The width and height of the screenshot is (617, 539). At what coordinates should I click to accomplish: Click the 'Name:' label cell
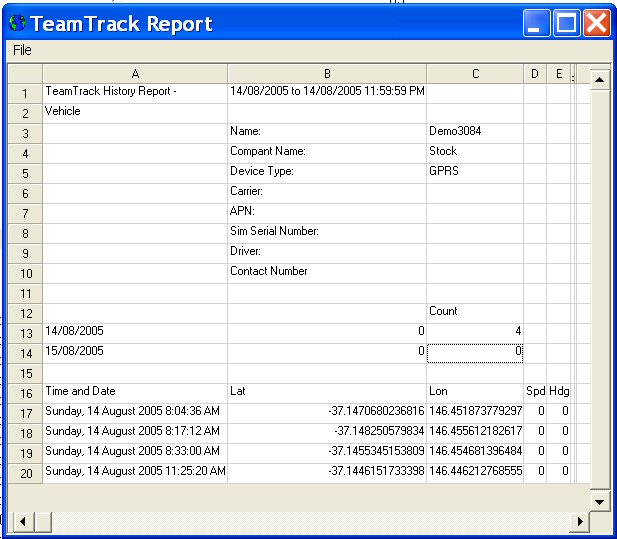point(327,134)
